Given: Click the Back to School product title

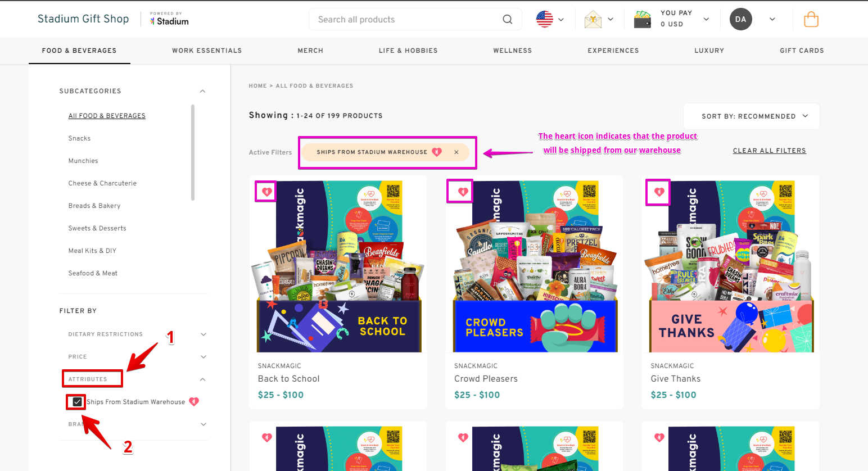Looking at the screenshot, I should [289, 379].
